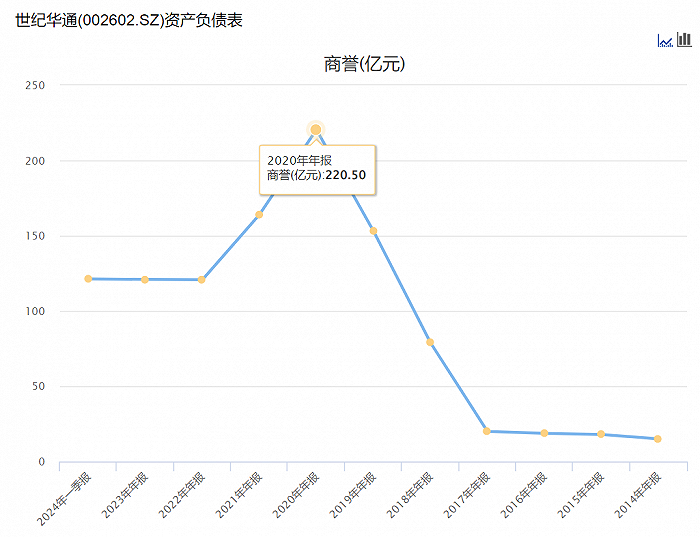Click the 2017年年报 axis label
700x537 pixels.
467,495
